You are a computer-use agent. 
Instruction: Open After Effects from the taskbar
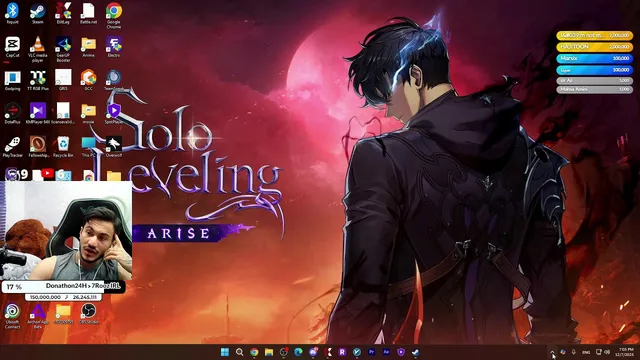(386, 352)
